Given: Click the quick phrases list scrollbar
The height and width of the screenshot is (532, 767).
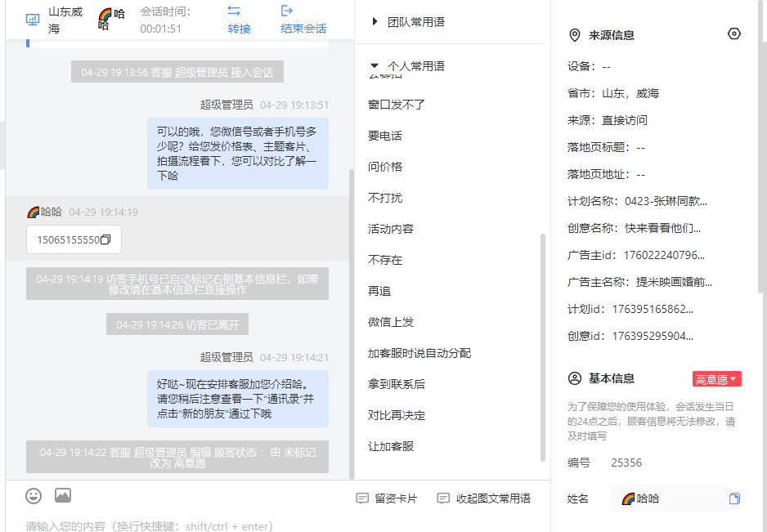Looking at the screenshot, I should [542, 347].
